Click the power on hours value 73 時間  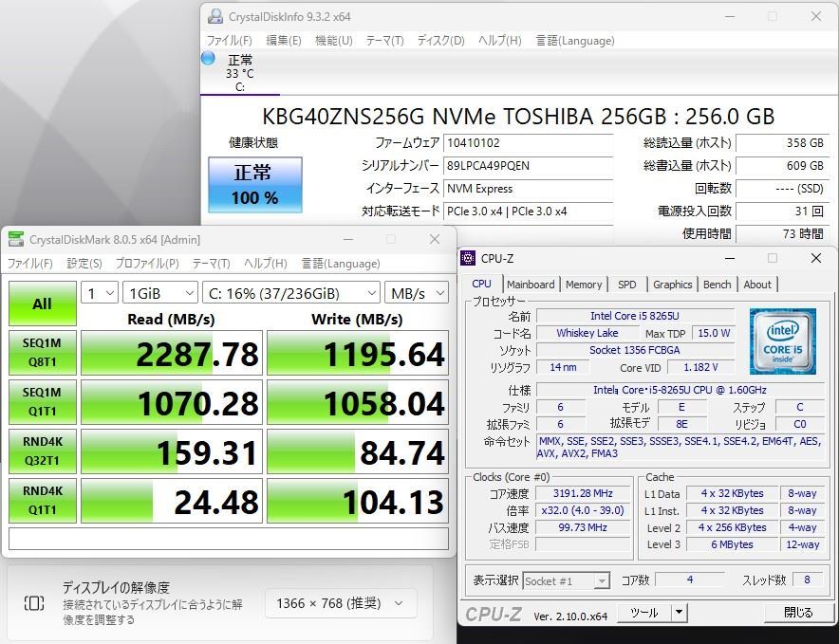pos(782,233)
